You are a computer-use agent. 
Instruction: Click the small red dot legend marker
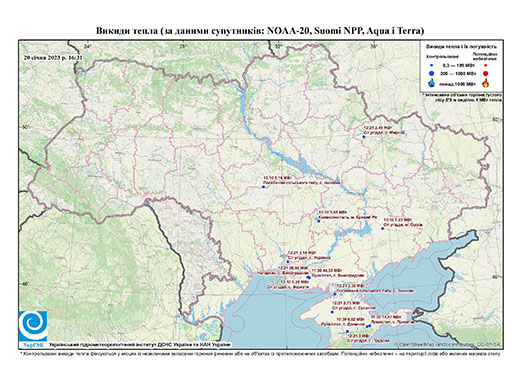(485, 65)
